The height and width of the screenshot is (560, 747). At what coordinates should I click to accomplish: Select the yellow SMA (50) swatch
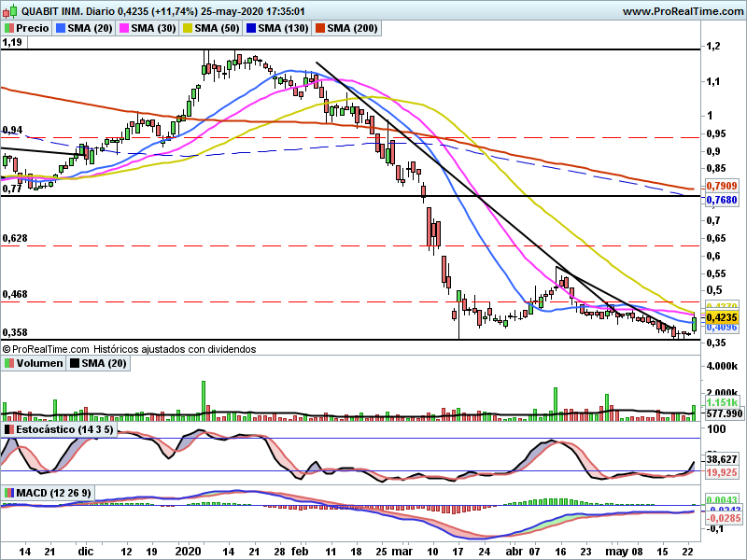[x=188, y=28]
